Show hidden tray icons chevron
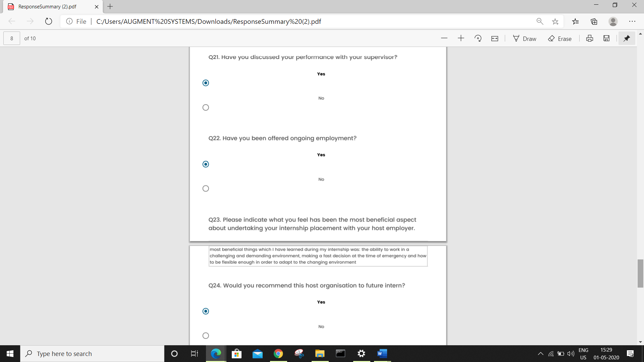The height and width of the screenshot is (362, 644). tap(540, 354)
